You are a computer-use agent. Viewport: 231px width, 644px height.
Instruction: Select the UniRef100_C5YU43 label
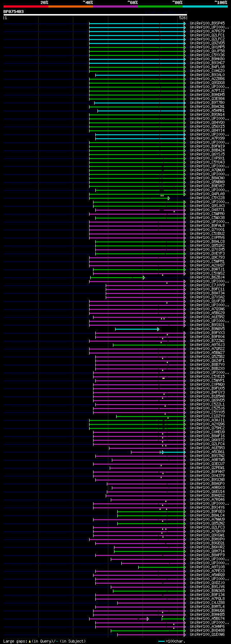click(x=207, y=162)
